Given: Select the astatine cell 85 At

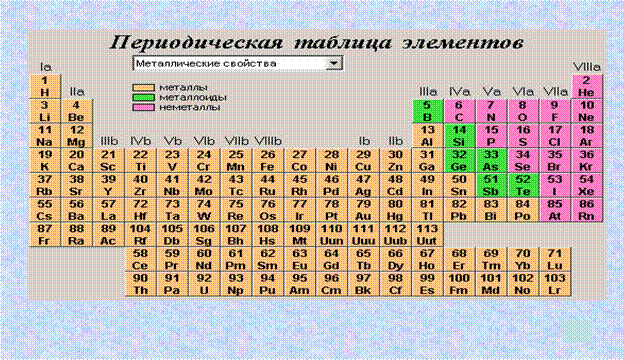Looking at the screenshot, I should pos(555,210).
